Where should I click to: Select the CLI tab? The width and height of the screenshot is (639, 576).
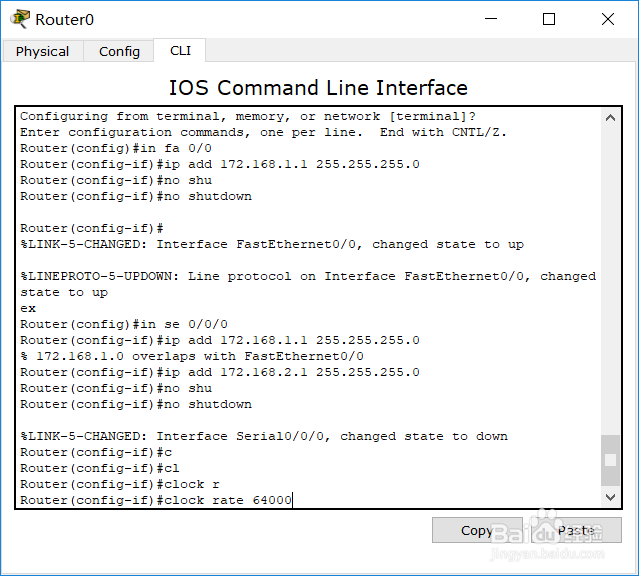pos(180,51)
